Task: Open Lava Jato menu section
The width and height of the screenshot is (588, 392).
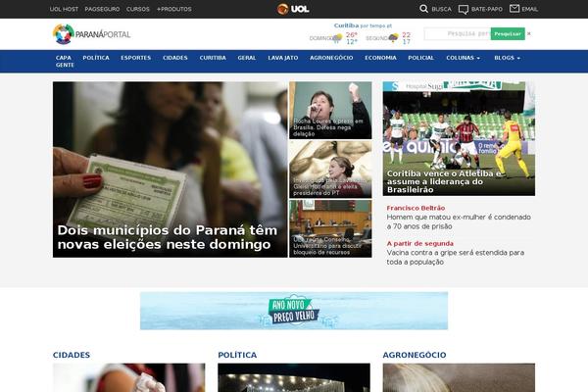Action: pyautogui.click(x=283, y=58)
